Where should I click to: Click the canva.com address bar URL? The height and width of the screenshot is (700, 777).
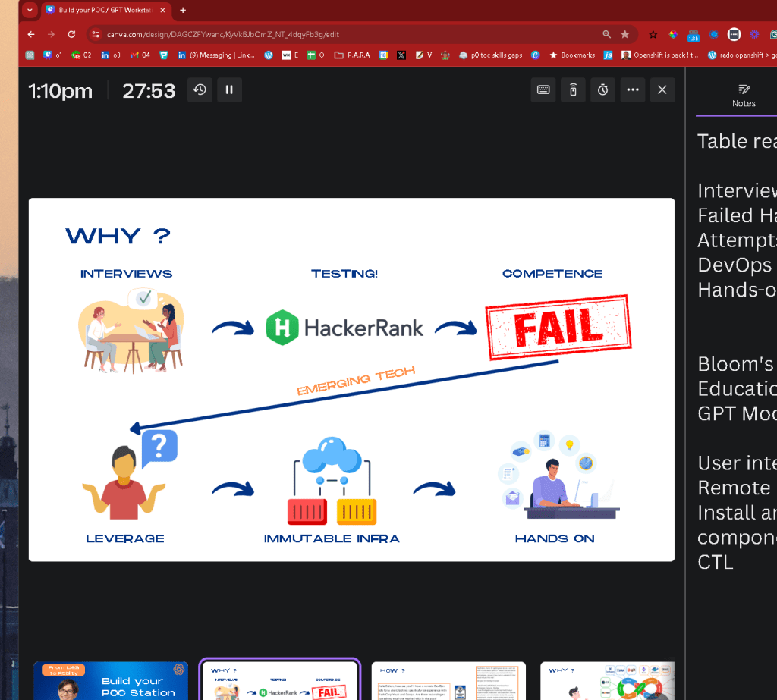pos(223,34)
